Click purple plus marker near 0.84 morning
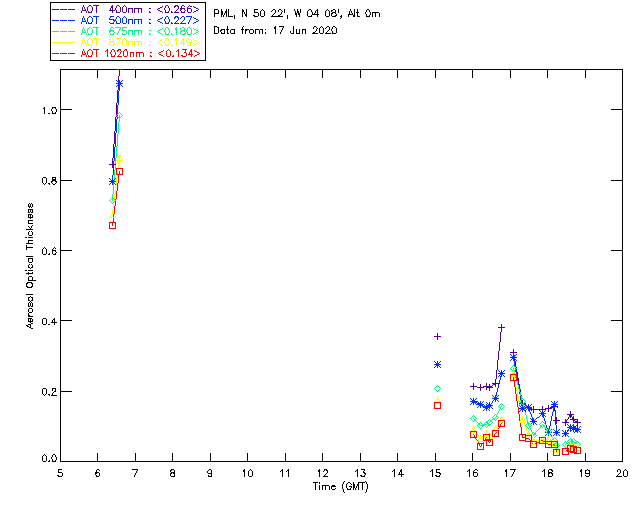Screen dimensions: 640x512 click(x=112, y=165)
